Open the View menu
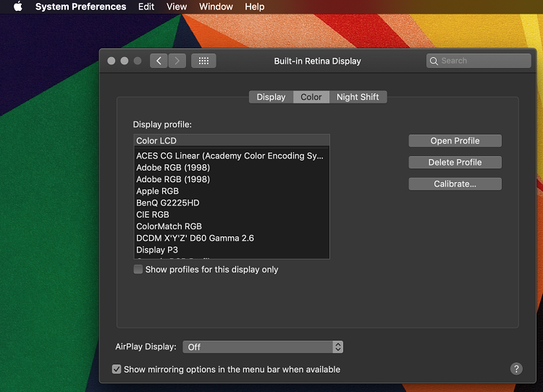The height and width of the screenshot is (392, 543). [177, 7]
